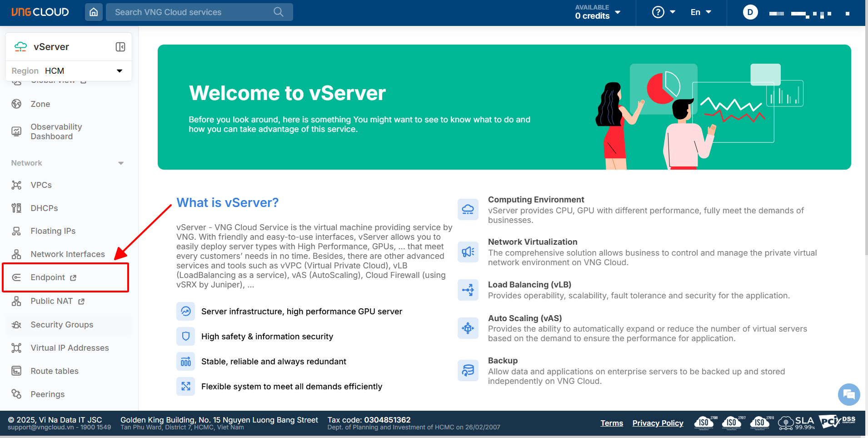Click the home icon in top bar
Viewport: 868px width, 438px height.
pos(94,12)
